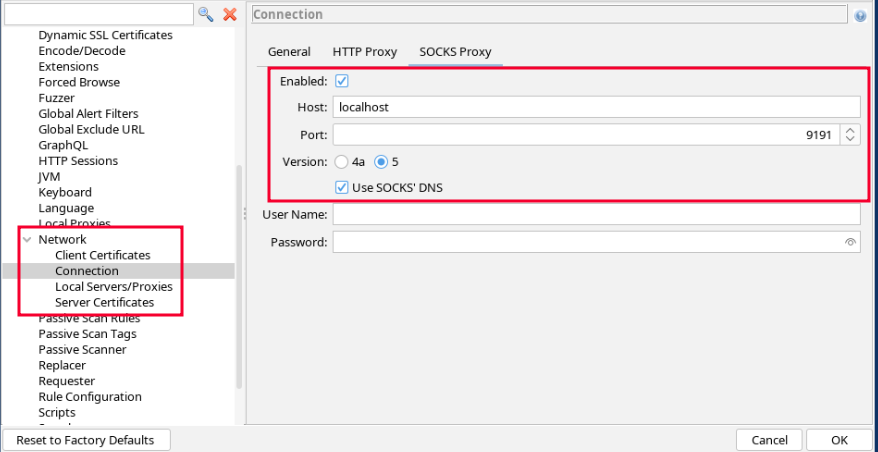The width and height of the screenshot is (878, 452).
Task: Click inside the Host text field
Action: pyautogui.click(x=596, y=107)
